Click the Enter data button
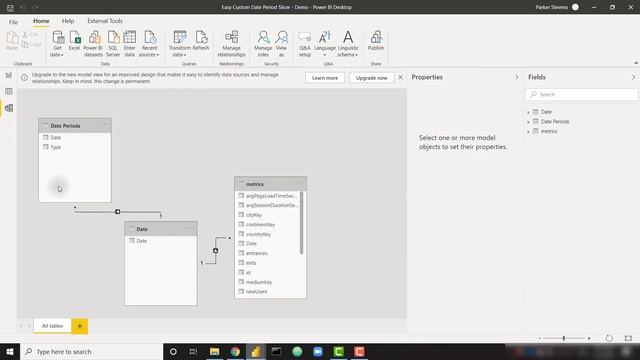Viewport: 640px width, 360px height. point(130,44)
